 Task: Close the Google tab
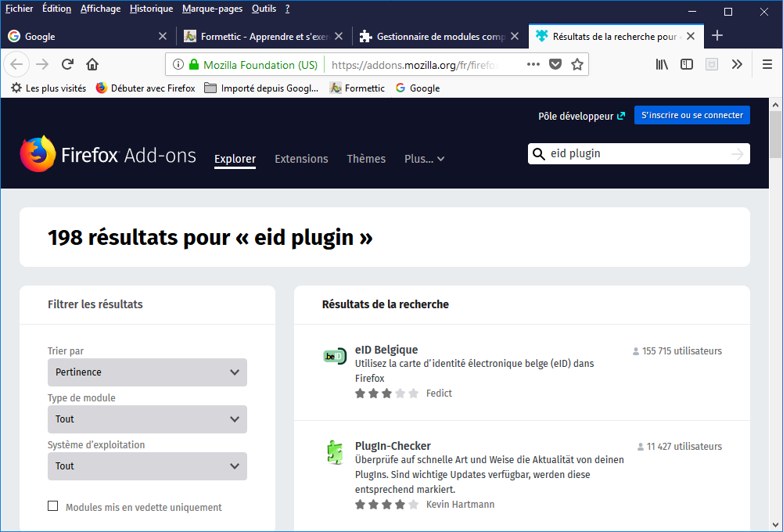tap(162, 36)
